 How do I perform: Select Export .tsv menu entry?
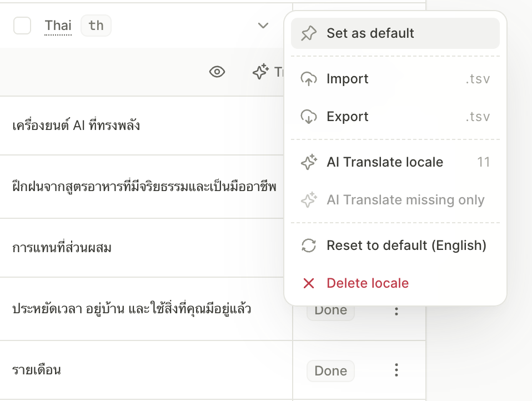click(395, 117)
